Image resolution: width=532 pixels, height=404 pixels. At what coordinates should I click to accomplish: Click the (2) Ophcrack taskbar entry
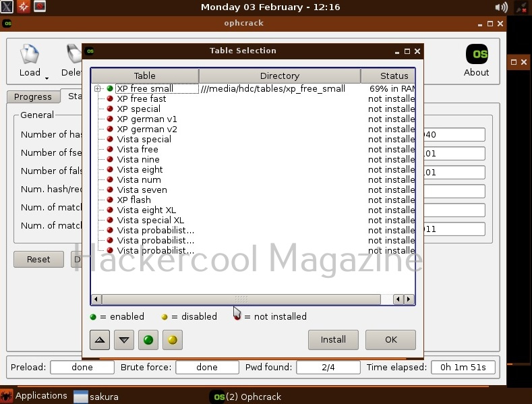point(247,397)
